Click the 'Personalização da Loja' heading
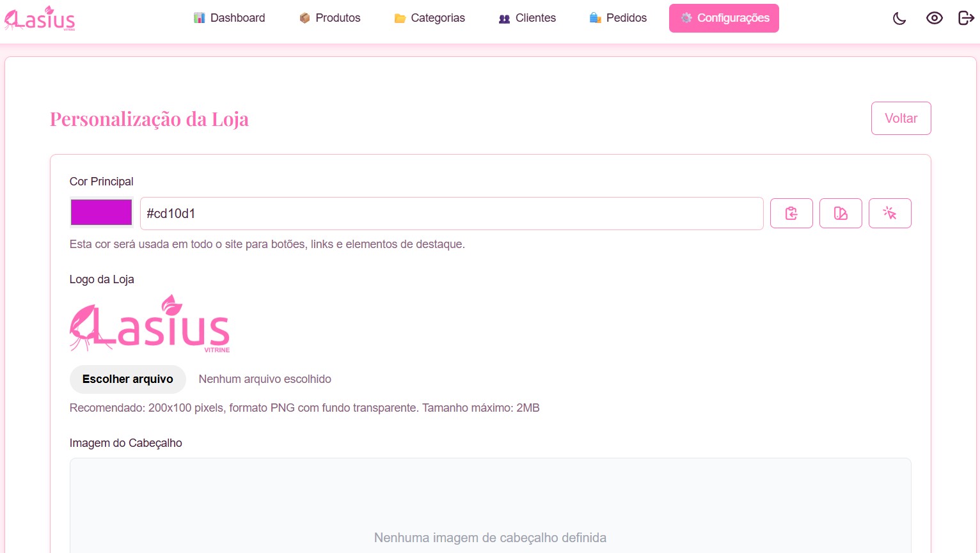980x553 pixels. 149,119
